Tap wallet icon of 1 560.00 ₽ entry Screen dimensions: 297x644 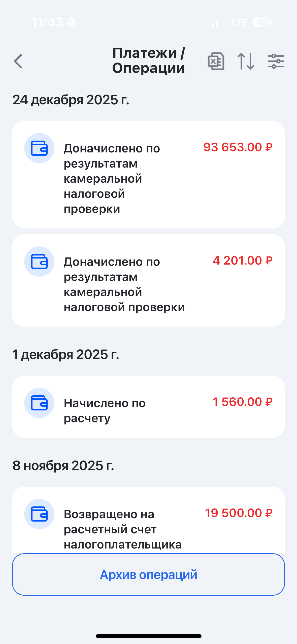39,403
